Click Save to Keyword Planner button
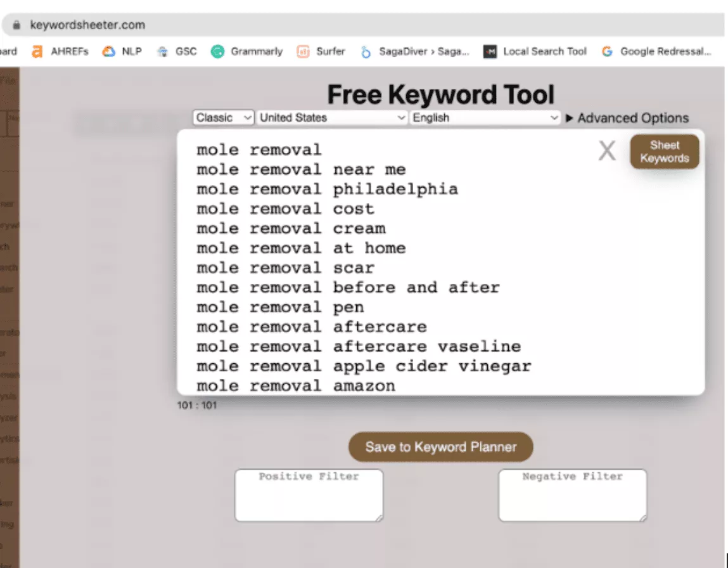The width and height of the screenshot is (728, 568). click(x=440, y=447)
